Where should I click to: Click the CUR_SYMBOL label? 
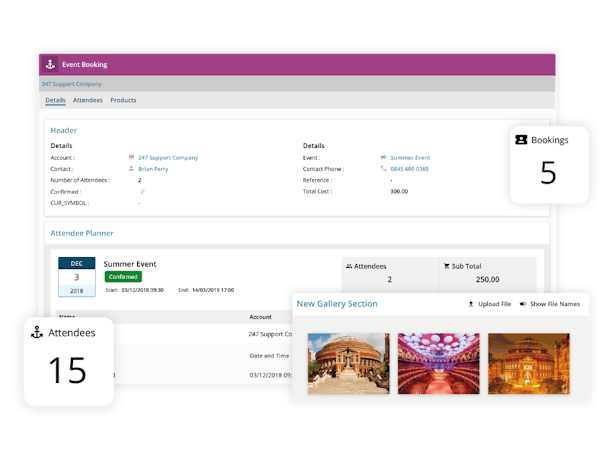[x=70, y=203]
